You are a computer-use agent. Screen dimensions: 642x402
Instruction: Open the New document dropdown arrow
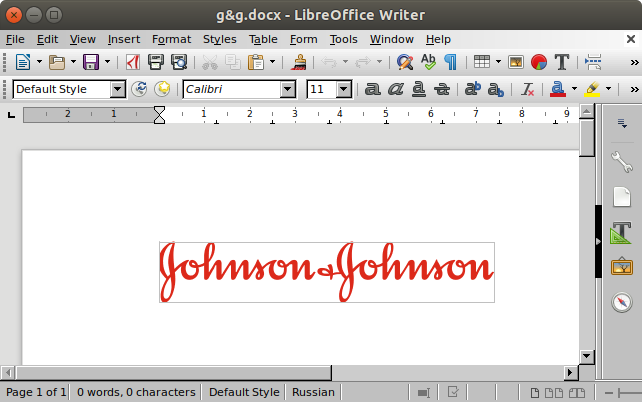click(x=39, y=62)
